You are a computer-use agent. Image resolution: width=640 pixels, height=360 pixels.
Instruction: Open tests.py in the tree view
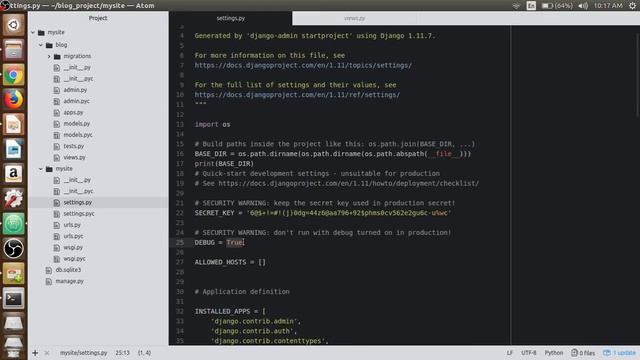73,146
